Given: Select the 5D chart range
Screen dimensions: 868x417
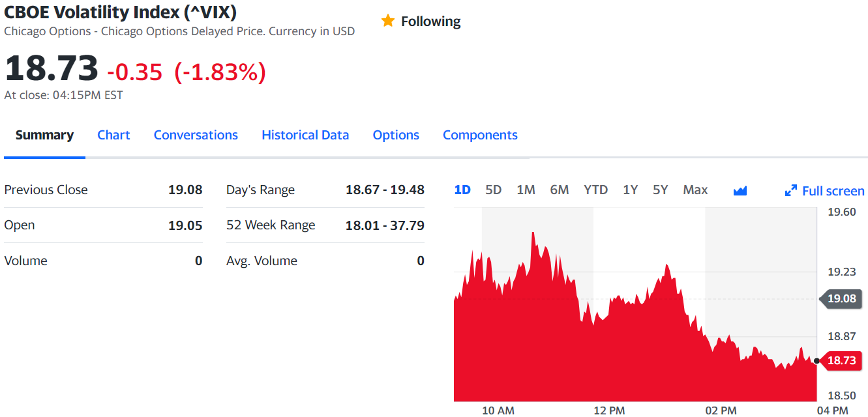Looking at the screenshot, I should point(494,190).
